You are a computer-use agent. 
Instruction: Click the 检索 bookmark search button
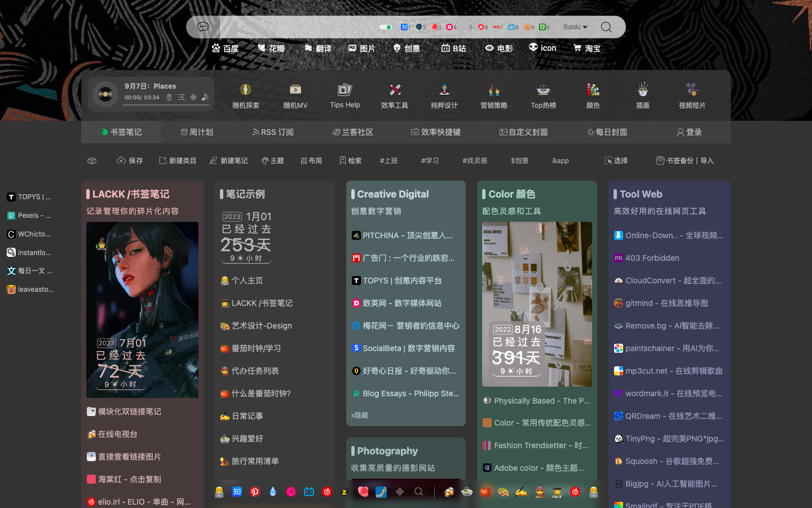click(x=350, y=161)
